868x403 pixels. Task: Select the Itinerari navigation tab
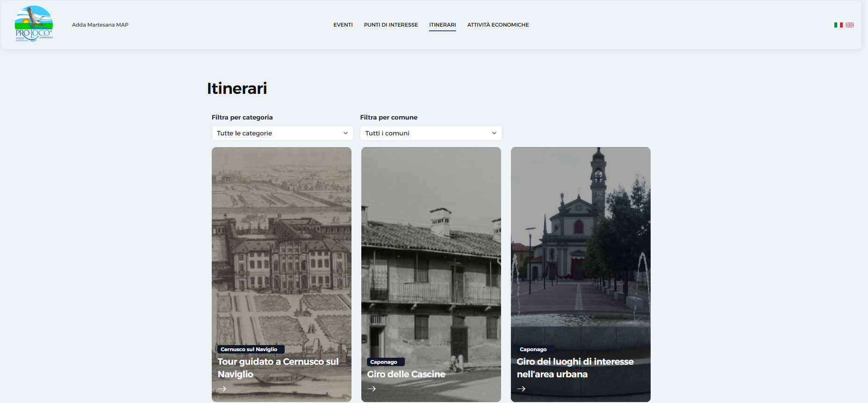[x=442, y=25]
